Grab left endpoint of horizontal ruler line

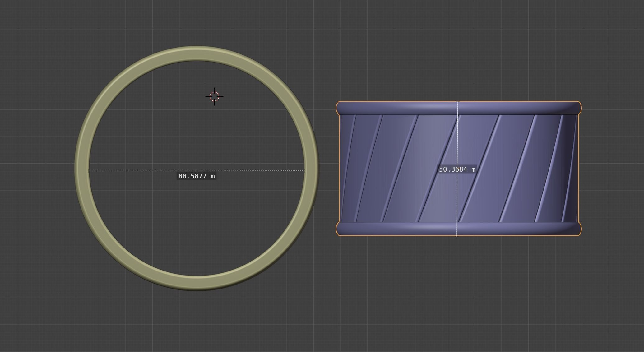pos(89,171)
